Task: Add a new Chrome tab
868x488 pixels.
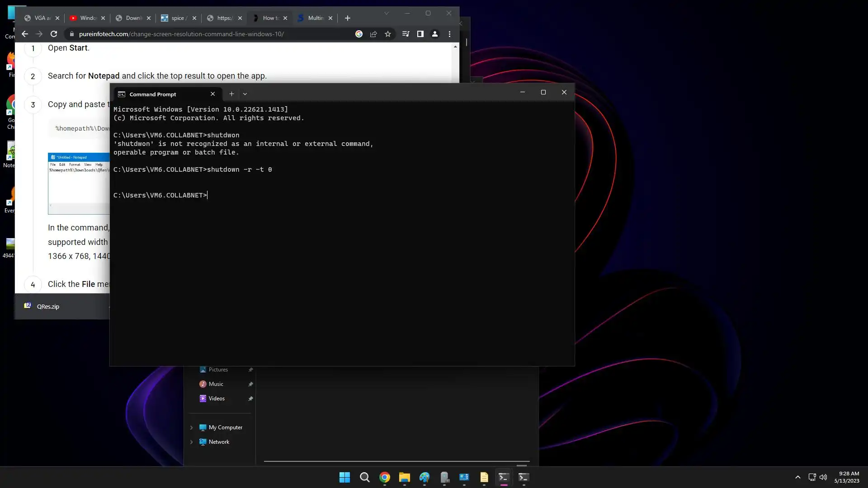Action: click(x=347, y=18)
